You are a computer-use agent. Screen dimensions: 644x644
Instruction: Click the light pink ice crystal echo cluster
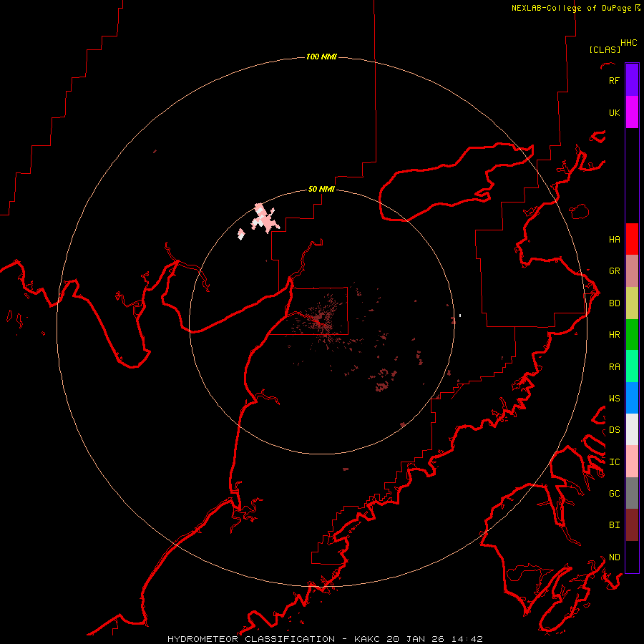(x=265, y=218)
